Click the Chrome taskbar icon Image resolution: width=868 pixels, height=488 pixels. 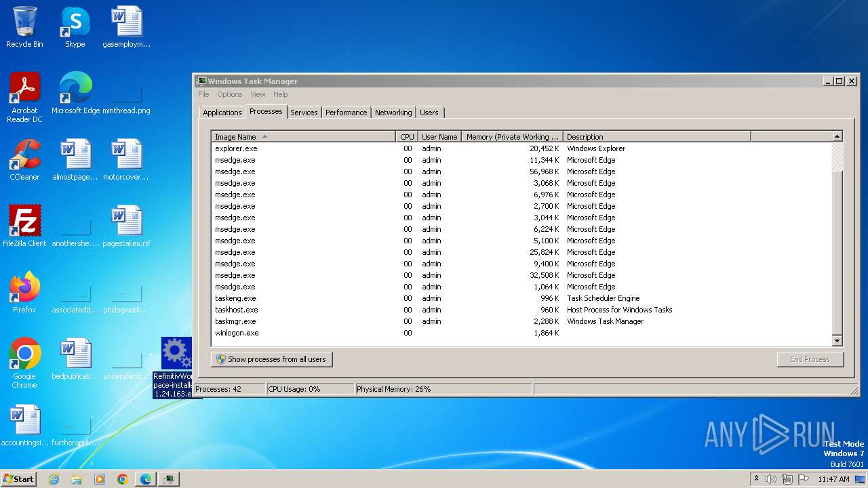click(x=123, y=479)
